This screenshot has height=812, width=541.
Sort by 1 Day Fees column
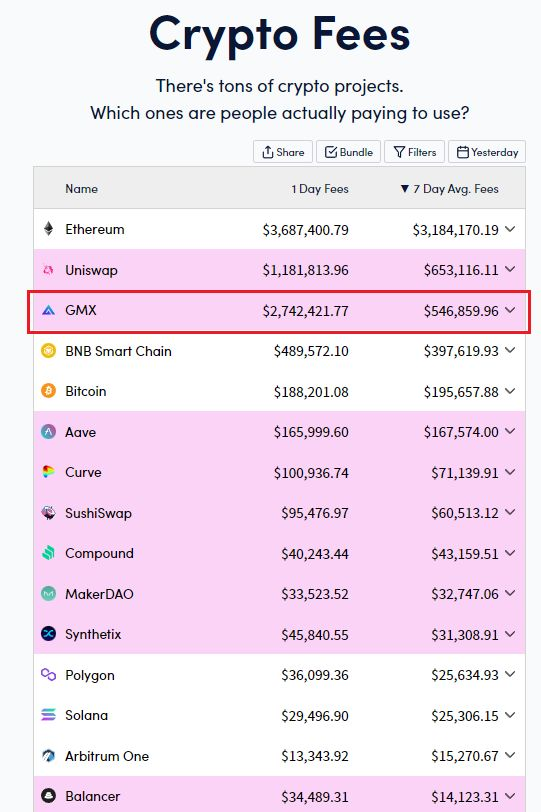point(320,189)
